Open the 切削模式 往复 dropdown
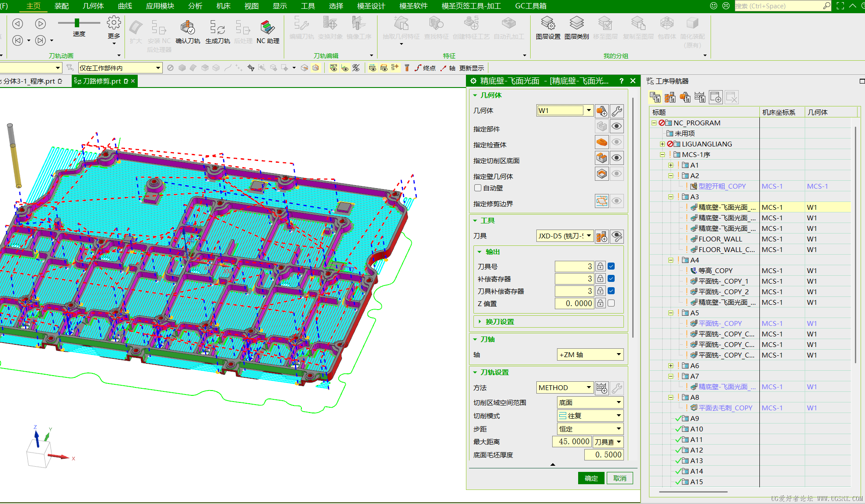 point(590,416)
